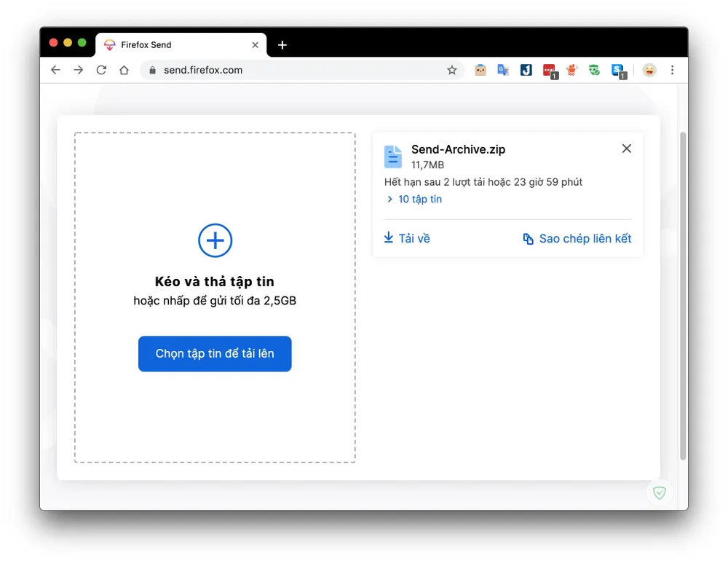This screenshot has width=728, height=563.
Task: Click the red extension icon showing badge 1
Action: point(549,70)
